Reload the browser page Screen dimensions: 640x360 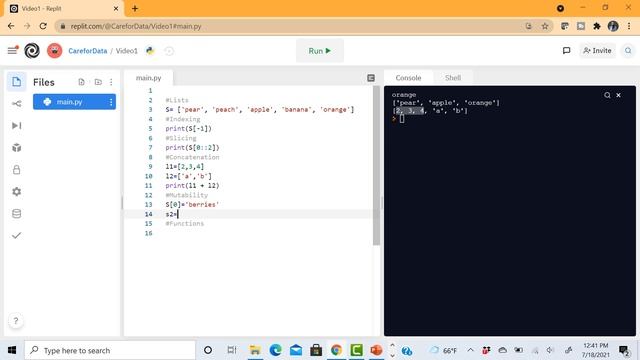point(43,26)
